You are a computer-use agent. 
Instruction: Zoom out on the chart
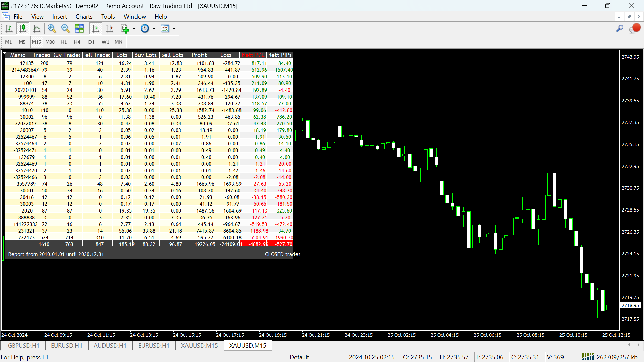click(65, 28)
